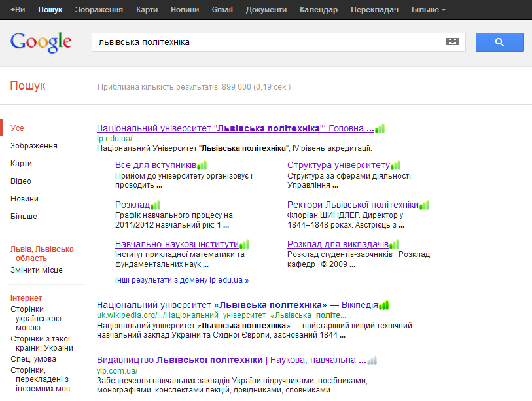Click rating bars beside Ректори Львівської політехніки
The image size is (532, 401).
(425, 205)
